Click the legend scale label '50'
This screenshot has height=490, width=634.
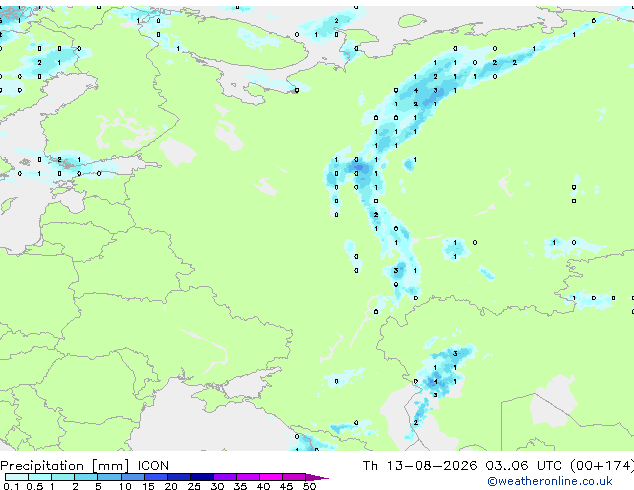(310, 486)
